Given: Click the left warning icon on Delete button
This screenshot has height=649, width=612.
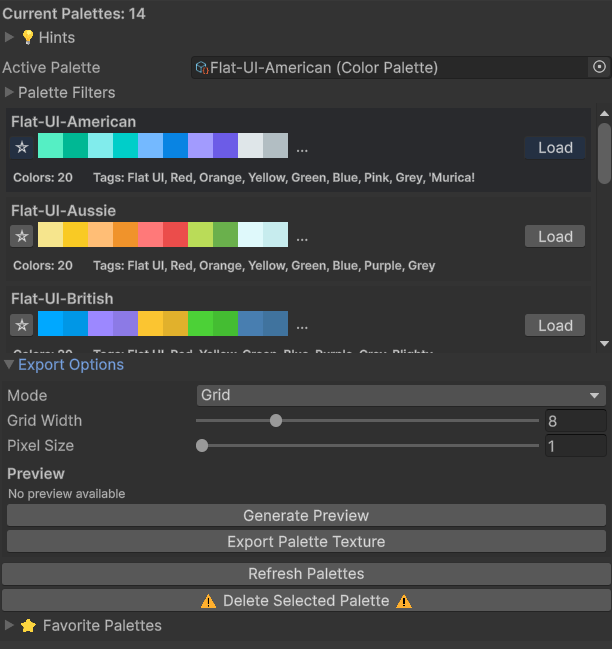Looking at the screenshot, I should [208, 601].
